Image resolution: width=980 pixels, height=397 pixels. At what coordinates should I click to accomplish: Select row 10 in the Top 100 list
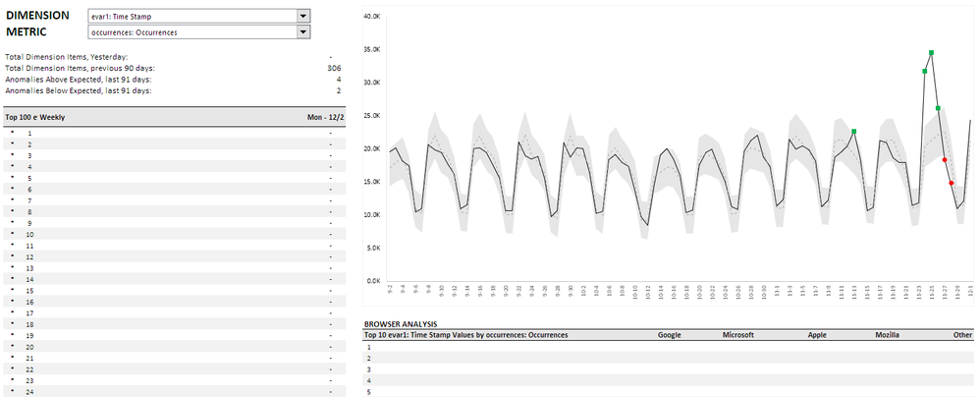[175, 234]
